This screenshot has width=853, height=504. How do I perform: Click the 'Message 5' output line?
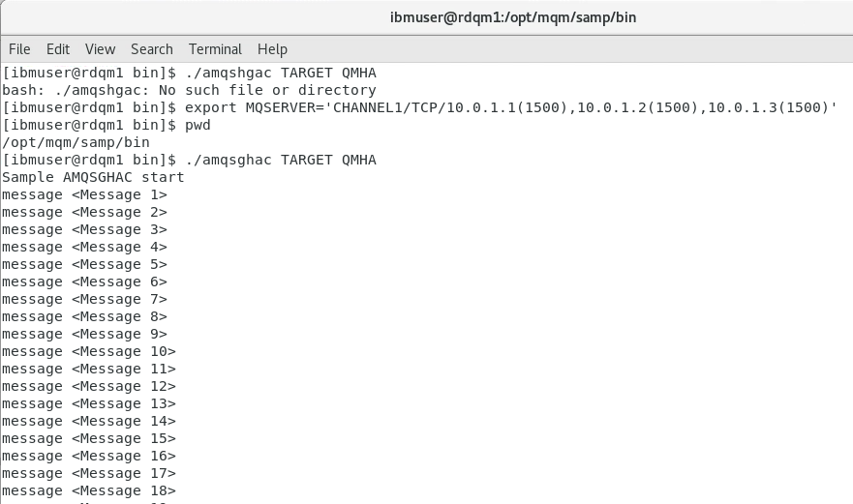click(x=85, y=264)
